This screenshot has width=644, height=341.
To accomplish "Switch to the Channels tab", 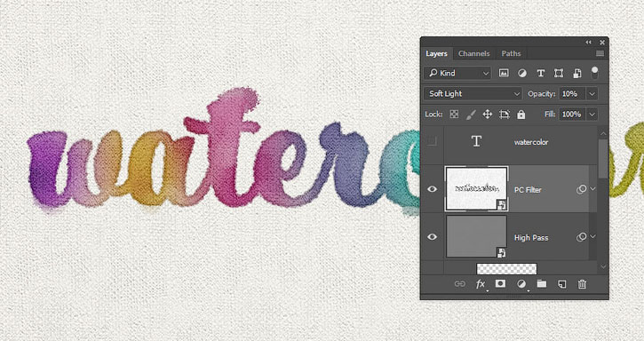I will point(473,53).
